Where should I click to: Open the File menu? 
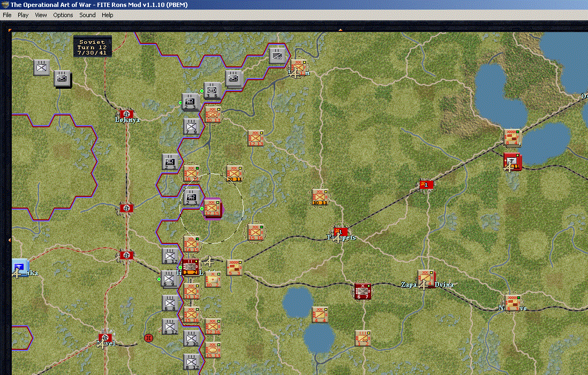click(x=7, y=15)
